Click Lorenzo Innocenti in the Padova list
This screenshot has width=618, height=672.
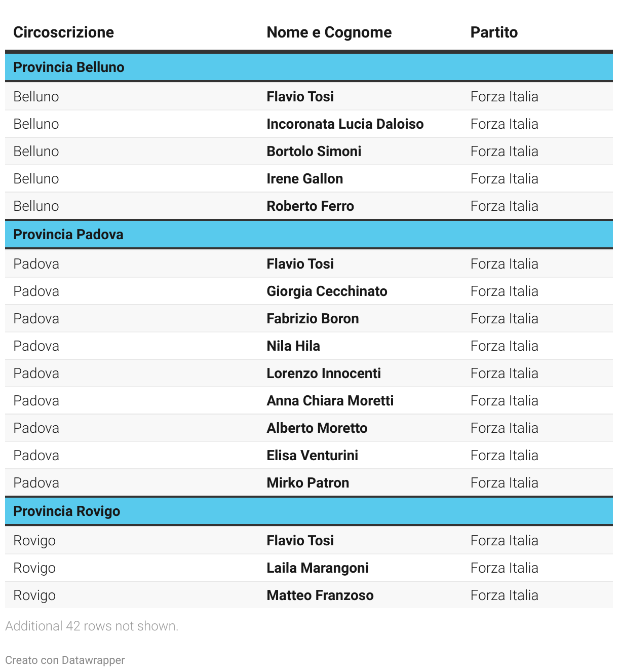(324, 374)
